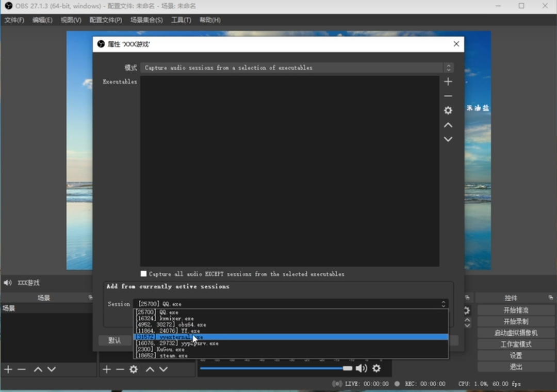Click the audio mixer volume slider
The image size is (557, 392).
tap(273, 368)
